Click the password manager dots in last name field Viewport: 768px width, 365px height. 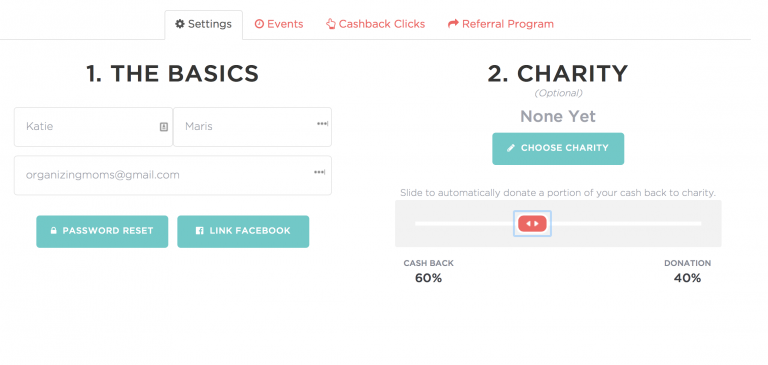[x=322, y=124]
